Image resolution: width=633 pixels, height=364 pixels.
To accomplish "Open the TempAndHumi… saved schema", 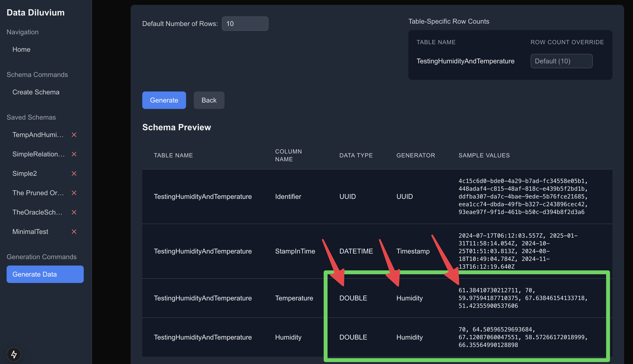I will (x=38, y=135).
